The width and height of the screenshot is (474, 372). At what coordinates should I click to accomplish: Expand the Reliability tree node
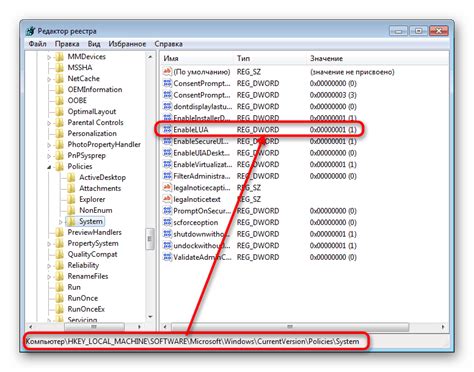(x=49, y=266)
